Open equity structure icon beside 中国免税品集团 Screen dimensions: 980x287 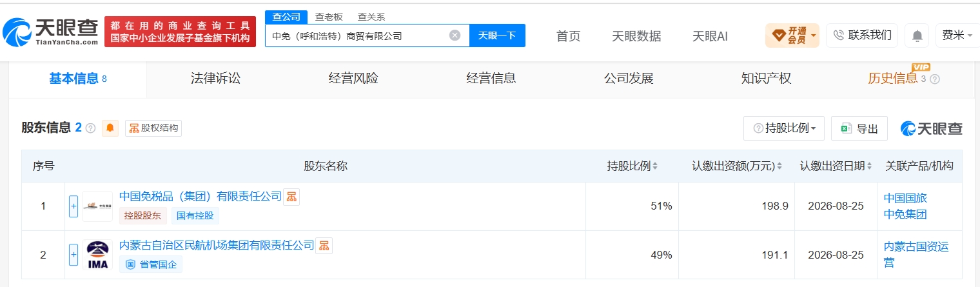coord(291,196)
